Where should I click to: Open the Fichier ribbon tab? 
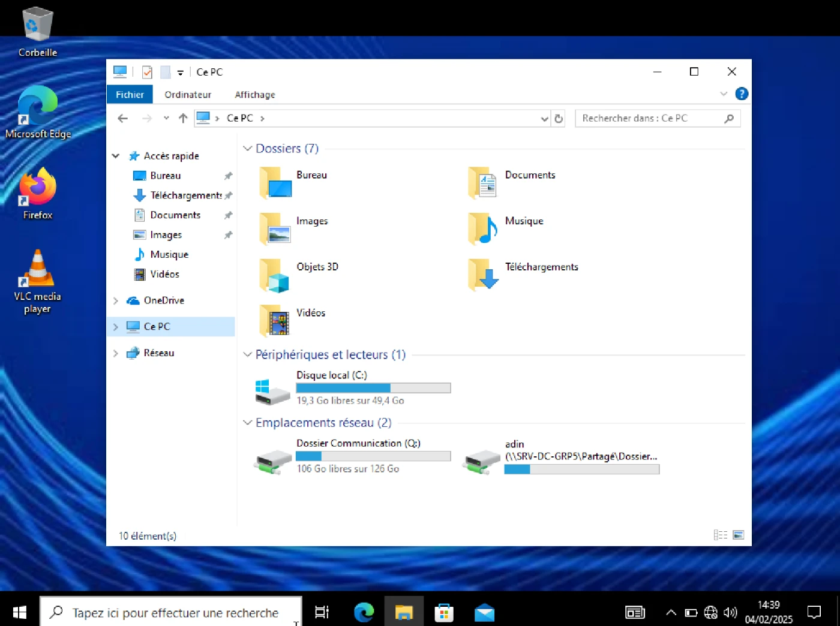(130, 95)
